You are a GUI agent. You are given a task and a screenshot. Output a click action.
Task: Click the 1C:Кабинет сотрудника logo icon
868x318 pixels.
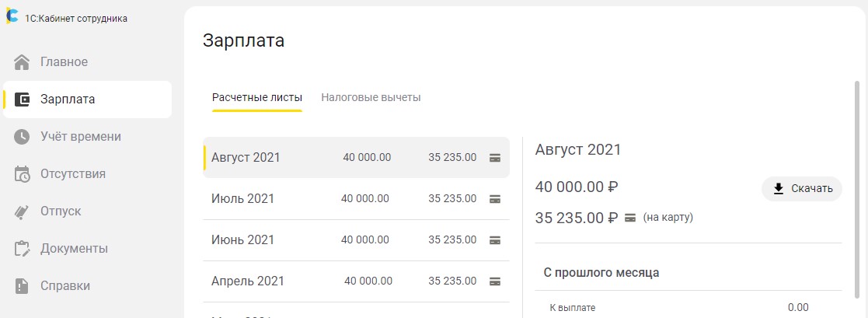[x=12, y=17]
